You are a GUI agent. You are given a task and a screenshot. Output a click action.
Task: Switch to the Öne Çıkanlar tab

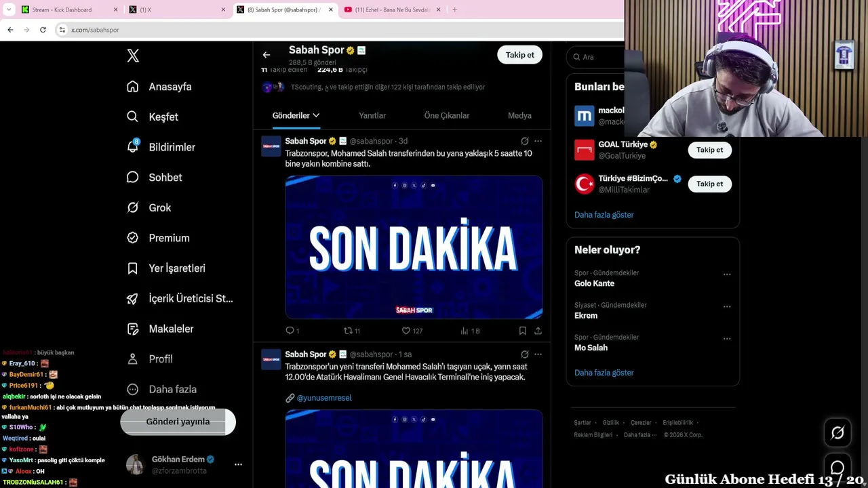[447, 115]
